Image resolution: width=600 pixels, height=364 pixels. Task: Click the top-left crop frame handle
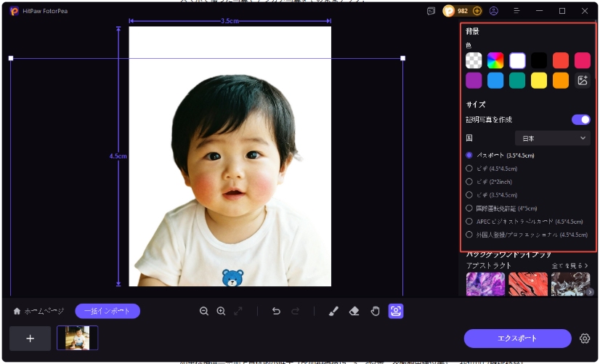pyautogui.click(x=11, y=58)
